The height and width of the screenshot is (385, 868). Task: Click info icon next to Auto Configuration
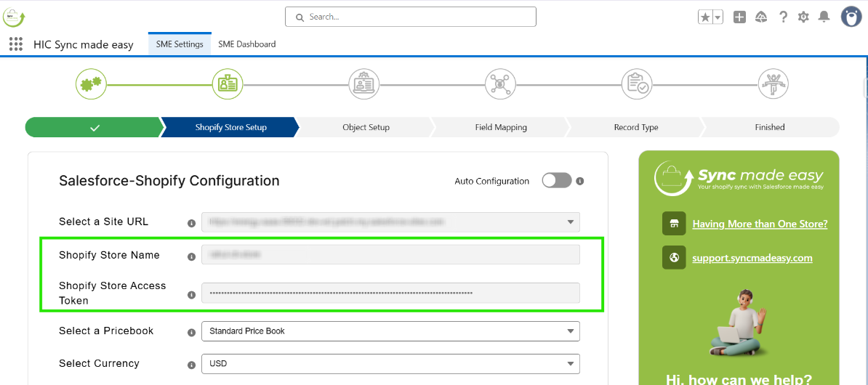[580, 181]
